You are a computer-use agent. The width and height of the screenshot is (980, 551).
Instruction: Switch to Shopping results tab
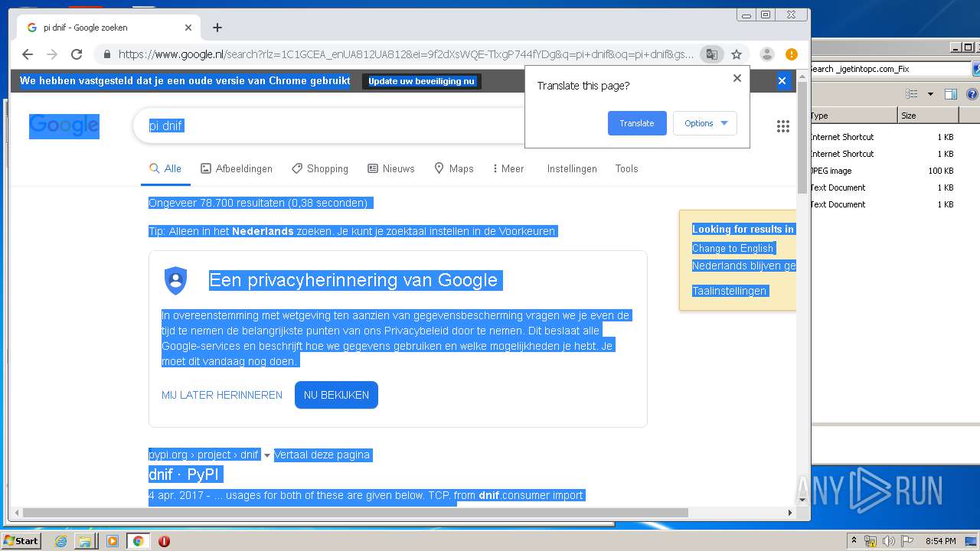[320, 168]
